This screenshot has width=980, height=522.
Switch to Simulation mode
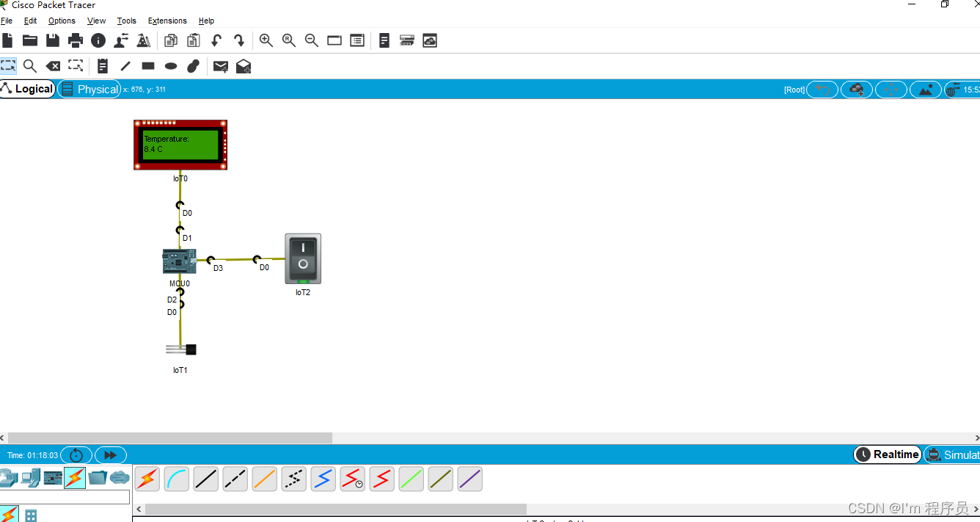click(952, 454)
